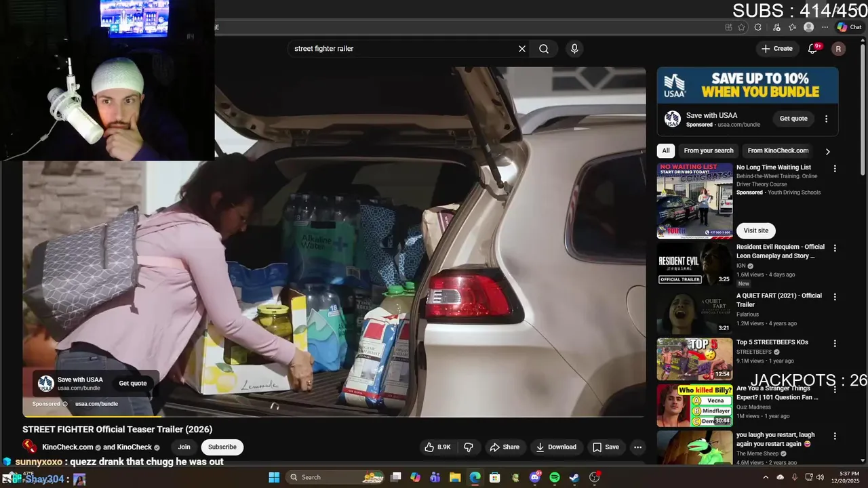Open favorites list icon in Edge toolbar

click(792, 27)
